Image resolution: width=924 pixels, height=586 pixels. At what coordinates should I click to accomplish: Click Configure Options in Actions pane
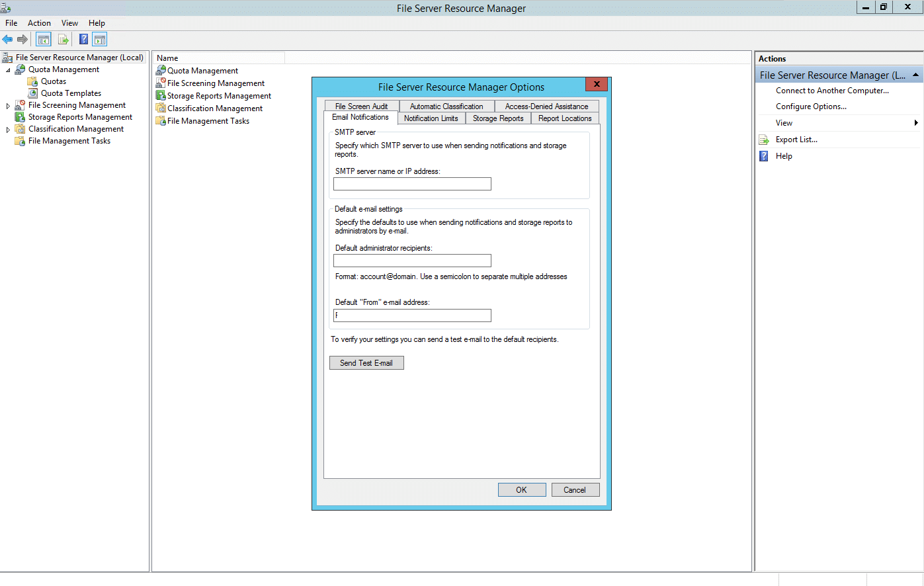pyautogui.click(x=811, y=106)
